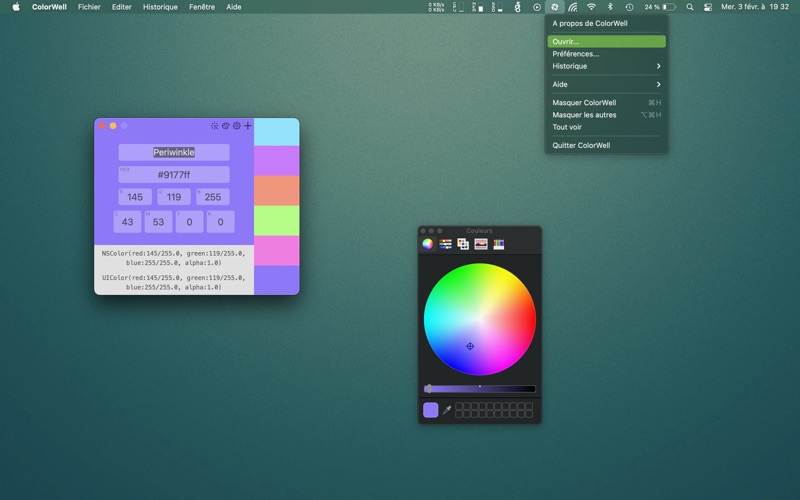Viewport: 800px width, 500px height.
Task: Copy the UIColor code snippet
Action: coord(173,282)
